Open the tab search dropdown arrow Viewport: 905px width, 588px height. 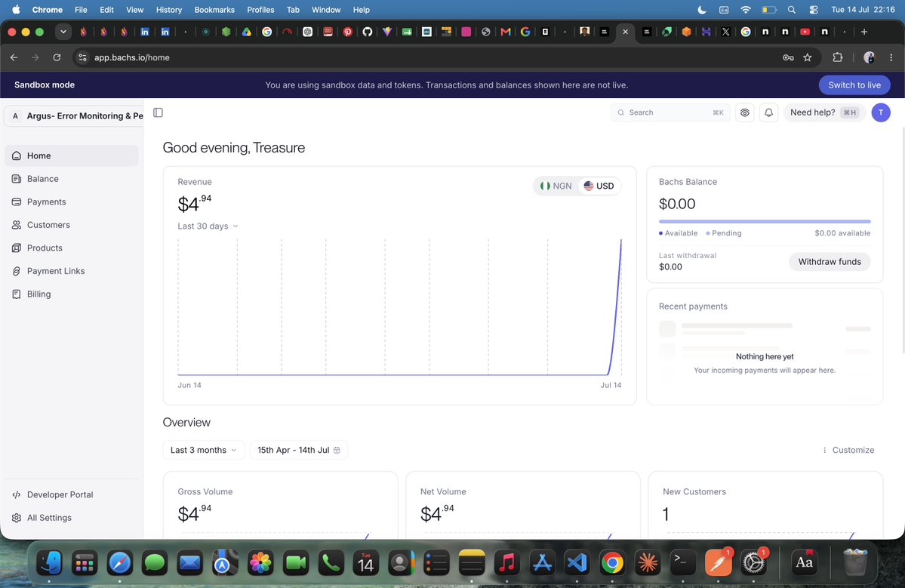point(63,32)
